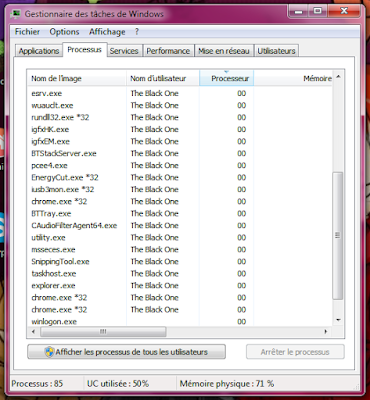Click the Processus : 85 status entry
The width and height of the screenshot is (370, 400).
pos(37,383)
